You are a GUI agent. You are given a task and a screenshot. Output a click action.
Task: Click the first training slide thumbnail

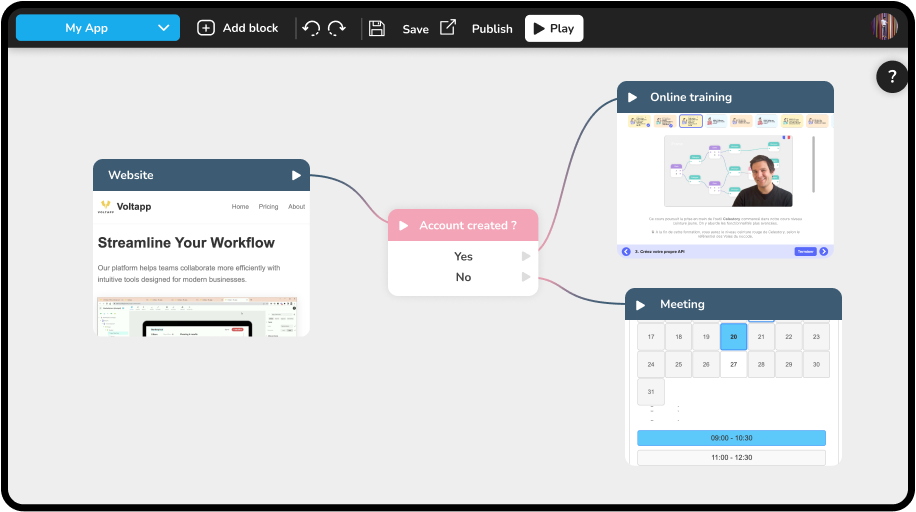(x=639, y=121)
